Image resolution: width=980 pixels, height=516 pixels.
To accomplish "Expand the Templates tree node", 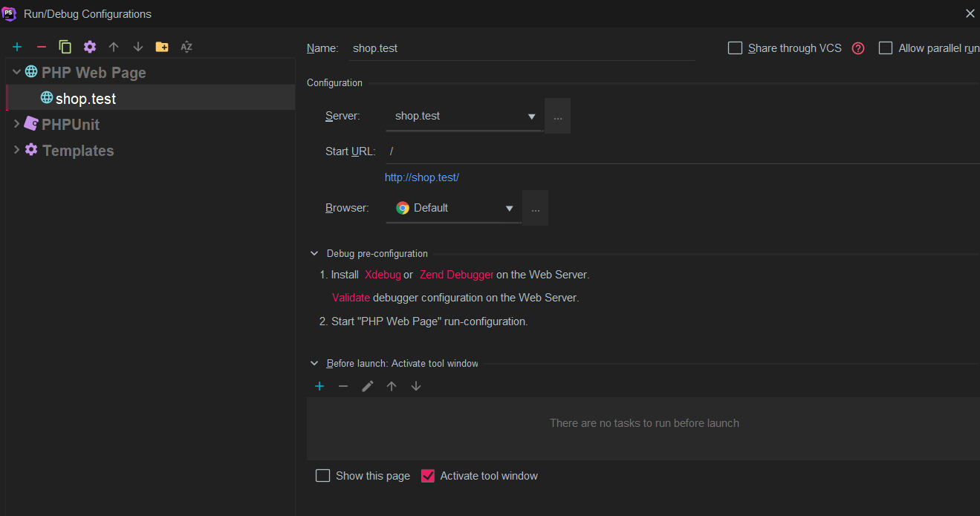I will pyautogui.click(x=17, y=150).
